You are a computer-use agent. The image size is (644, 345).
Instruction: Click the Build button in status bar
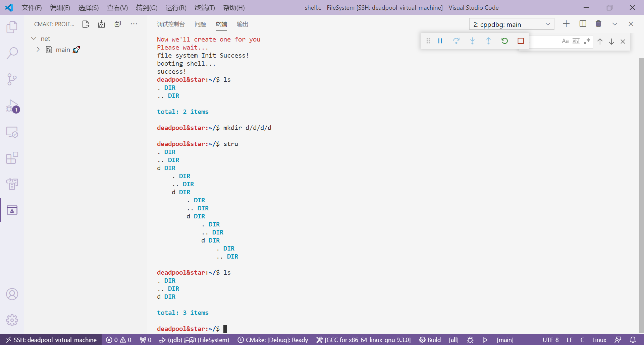(430, 340)
